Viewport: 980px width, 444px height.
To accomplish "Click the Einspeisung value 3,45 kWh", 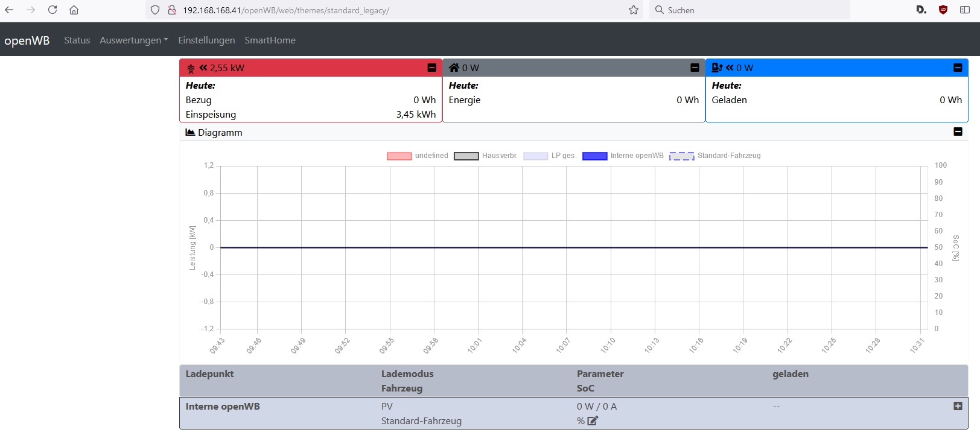I will tap(416, 114).
